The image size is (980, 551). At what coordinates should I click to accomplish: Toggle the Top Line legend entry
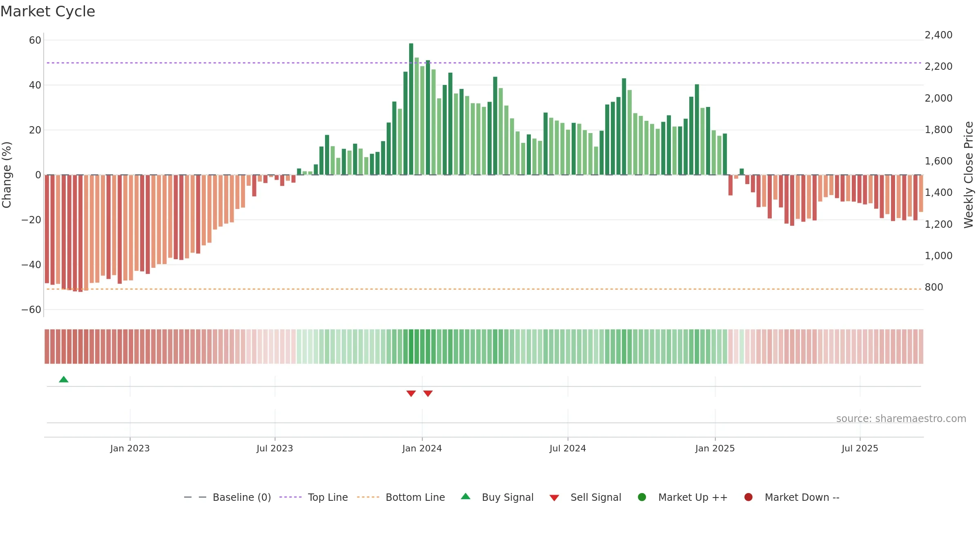point(314,497)
